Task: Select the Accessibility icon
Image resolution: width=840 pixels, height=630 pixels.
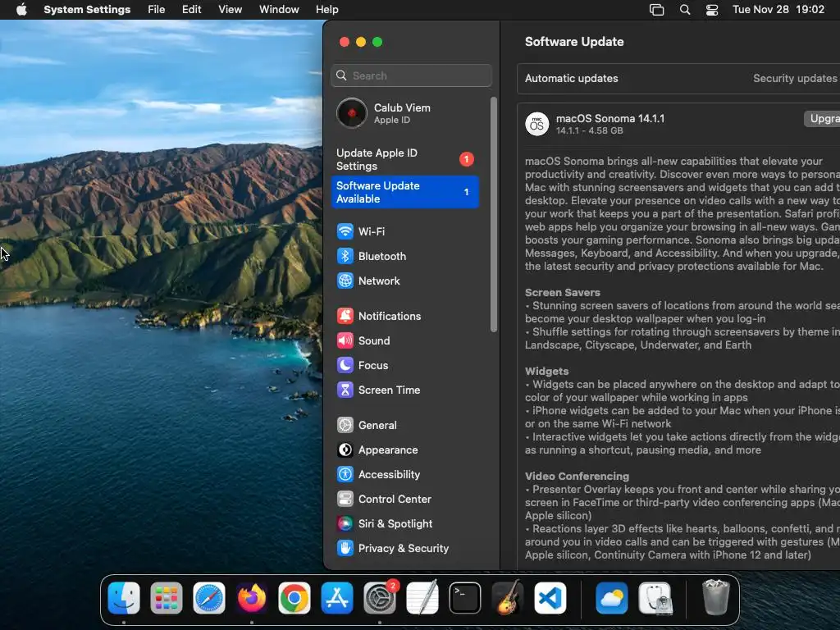Action: point(345,475)
